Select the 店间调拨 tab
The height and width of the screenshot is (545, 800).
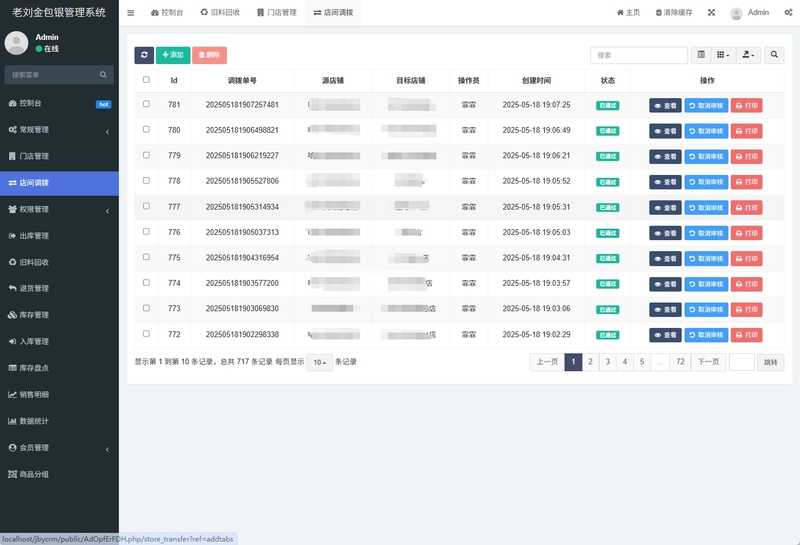(333, 13)
